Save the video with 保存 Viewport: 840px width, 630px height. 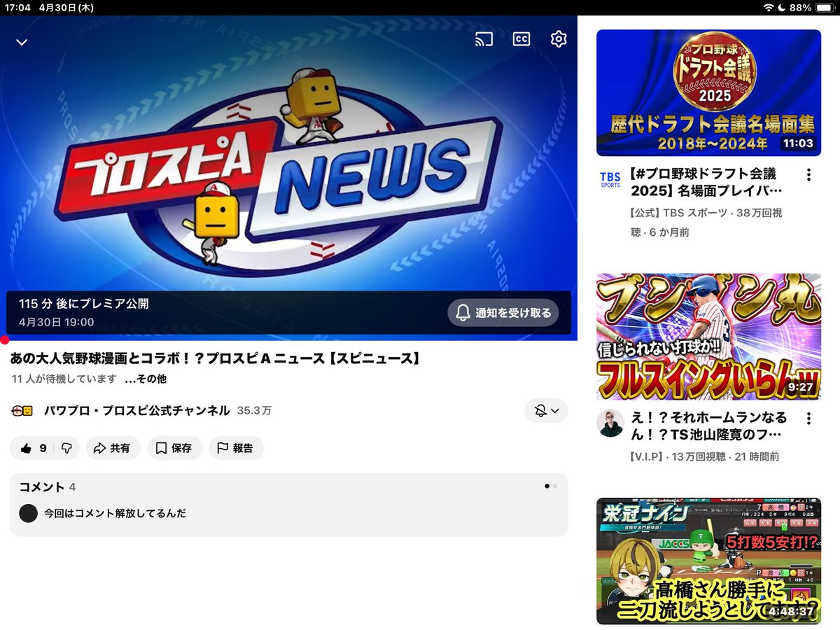175,448
